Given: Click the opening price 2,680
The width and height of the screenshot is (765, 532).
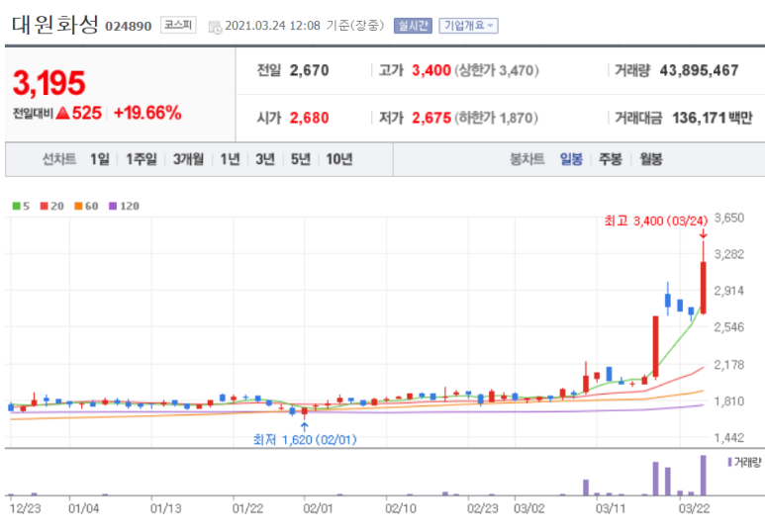Looking at the screenshot, I should [310, 118].
